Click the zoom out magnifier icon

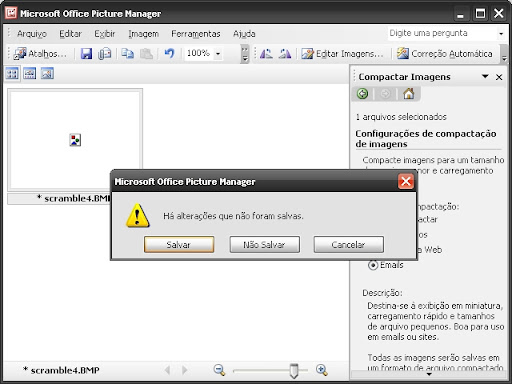(x=219, y=370)
